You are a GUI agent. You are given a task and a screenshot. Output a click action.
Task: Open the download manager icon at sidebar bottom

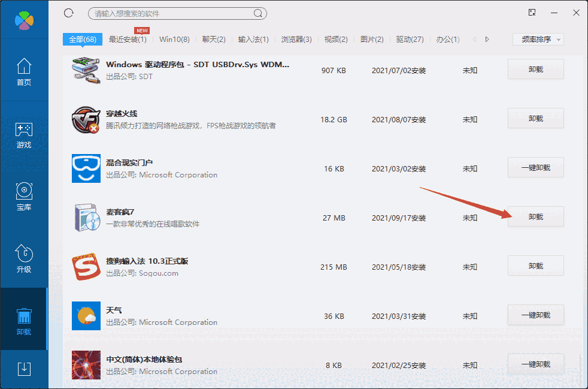(24, 369)
